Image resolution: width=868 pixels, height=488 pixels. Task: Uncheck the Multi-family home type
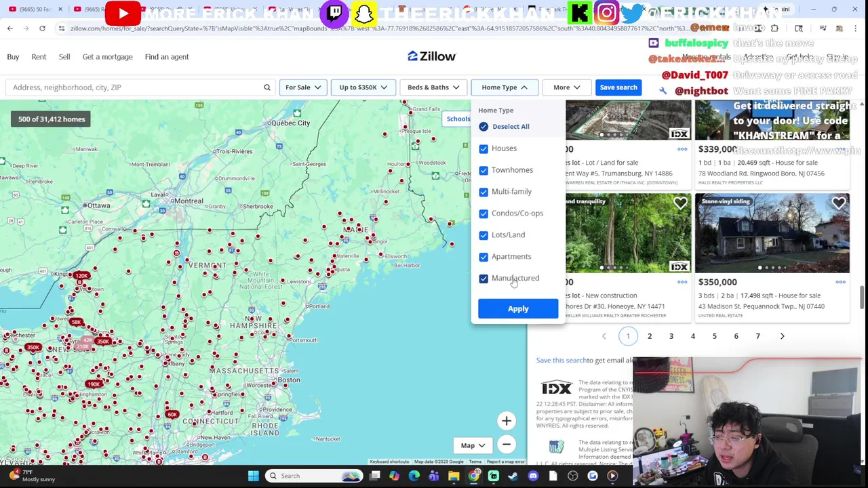pyautogui.click(x=484, y=192)
